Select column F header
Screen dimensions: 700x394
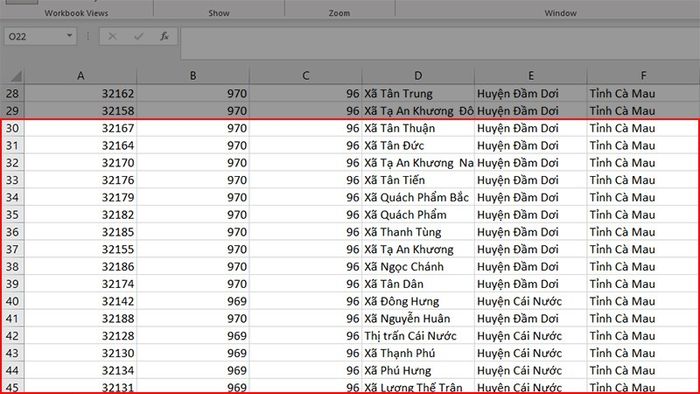[643, 75]
